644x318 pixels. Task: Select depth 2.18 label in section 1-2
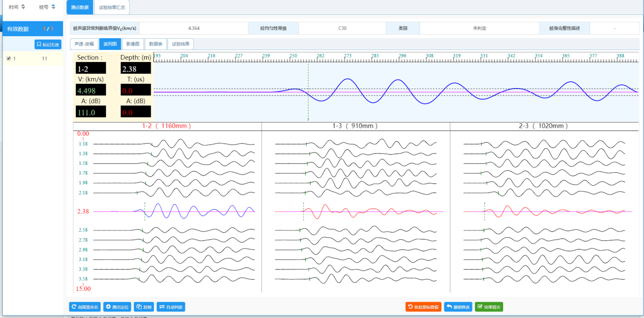[83, 193]
